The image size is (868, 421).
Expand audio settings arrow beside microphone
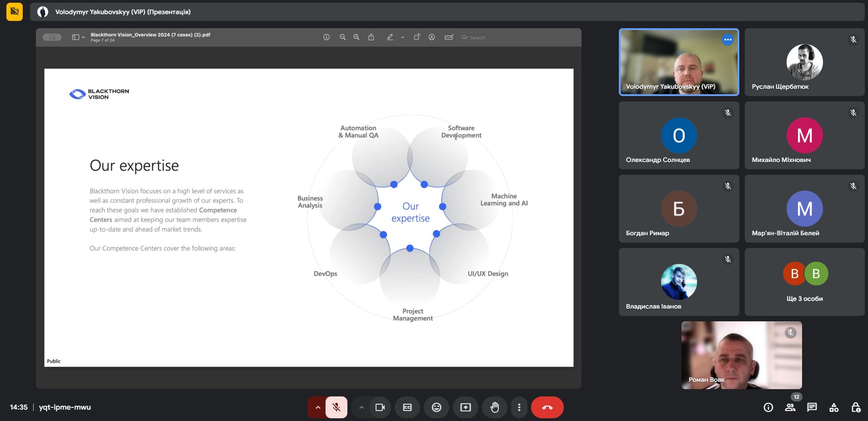[317, 407]
